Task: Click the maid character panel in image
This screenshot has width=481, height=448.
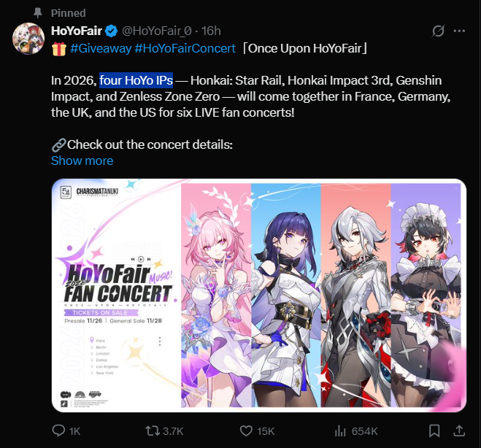Action: (426, 296)
